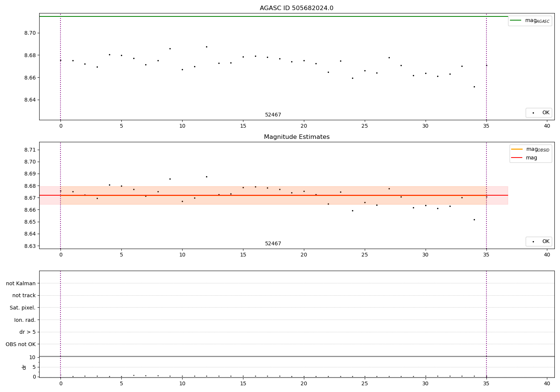Click the 'Sat. pixel.' axis label
The height and width of the screenshot is (392, 560).
point(23,308)
